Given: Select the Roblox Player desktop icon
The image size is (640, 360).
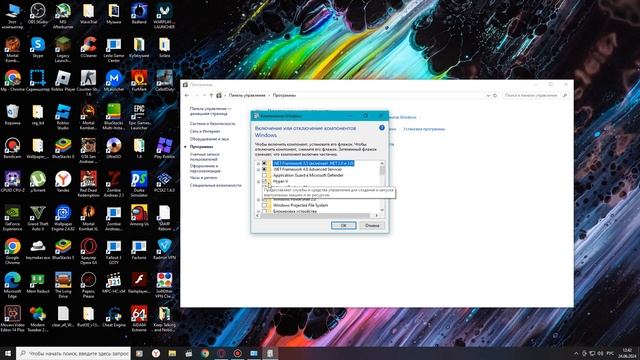Looking at the screenshot, I should [63, 81].
